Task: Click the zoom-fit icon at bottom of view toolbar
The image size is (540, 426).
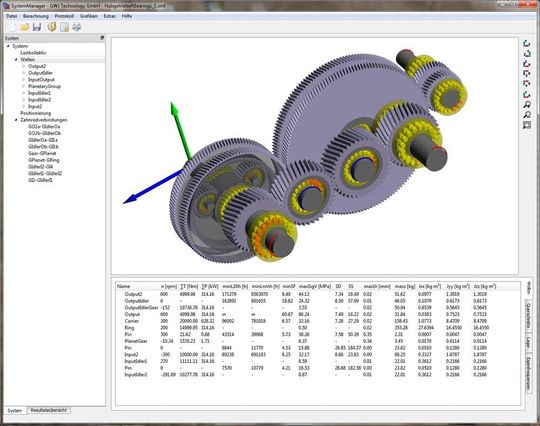Action: (527, 125)
